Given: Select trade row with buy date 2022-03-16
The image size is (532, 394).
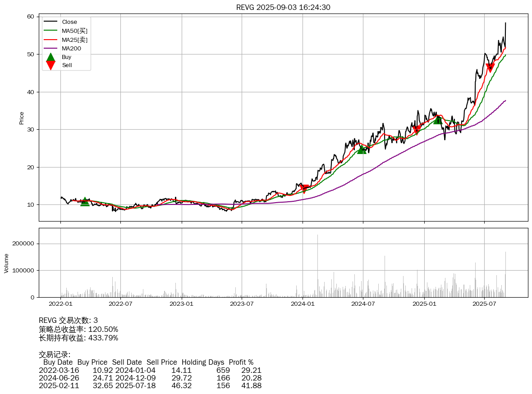Looking at the screenshot, I should pos(150,370).
